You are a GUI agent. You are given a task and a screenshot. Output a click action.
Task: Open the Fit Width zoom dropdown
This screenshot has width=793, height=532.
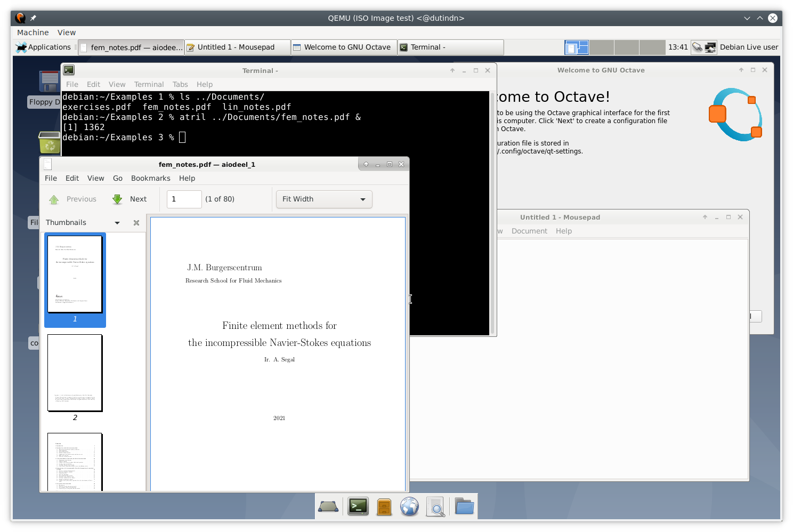tap(323, 199)
